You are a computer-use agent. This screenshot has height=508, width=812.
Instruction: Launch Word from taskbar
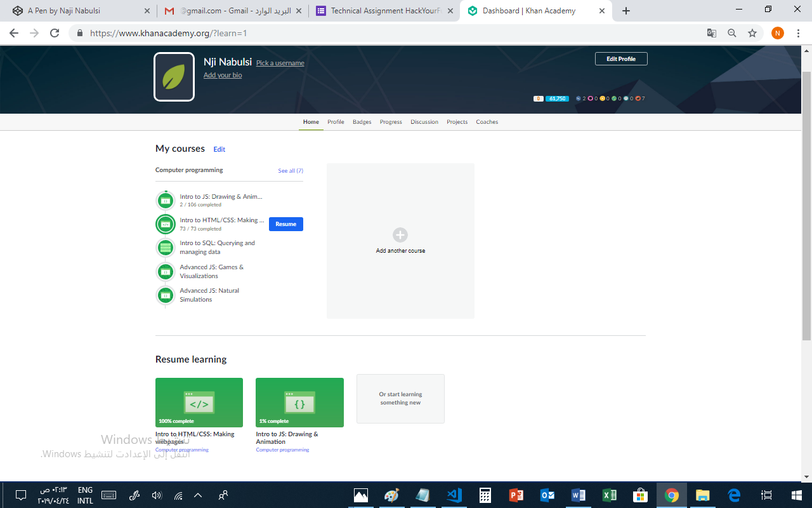pos(579,495)
